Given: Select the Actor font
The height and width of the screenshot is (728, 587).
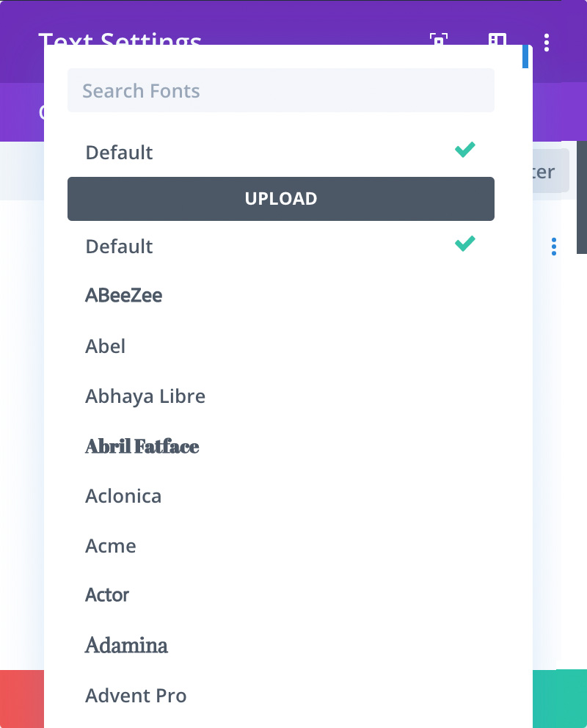Looking at the screenshot, I should (107, 595).
